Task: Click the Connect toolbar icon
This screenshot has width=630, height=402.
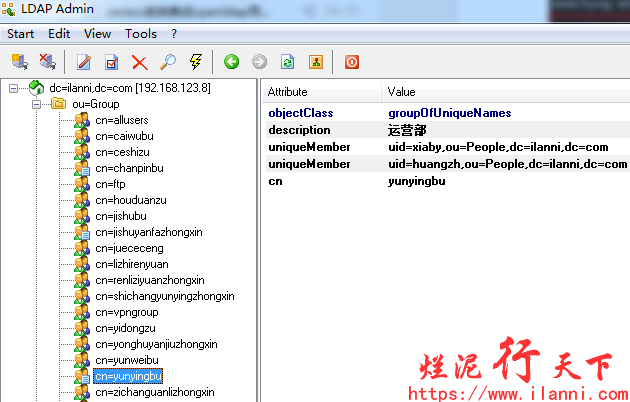Action: 19,62
